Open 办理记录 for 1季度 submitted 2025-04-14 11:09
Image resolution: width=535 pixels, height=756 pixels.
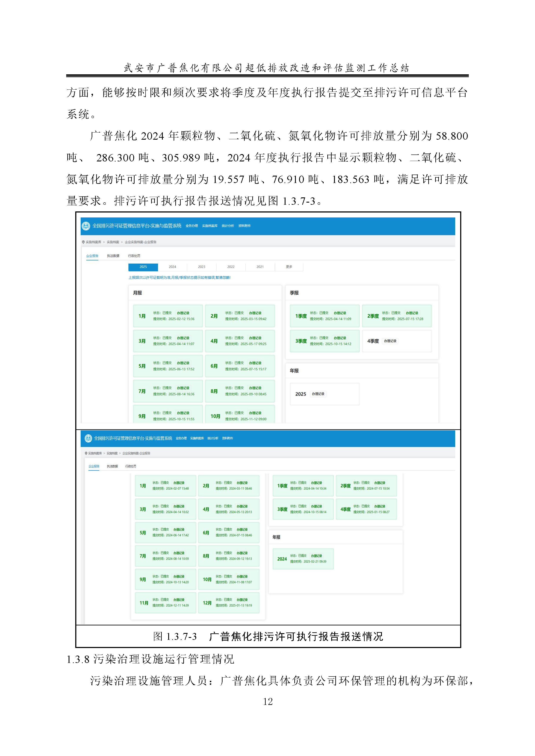tap(340, 313)
